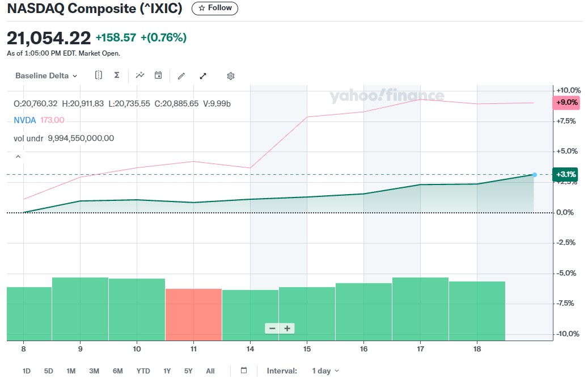588x378 pixels.
Task: Select the +(0.76%) percent change
Action: click(163, 37)
